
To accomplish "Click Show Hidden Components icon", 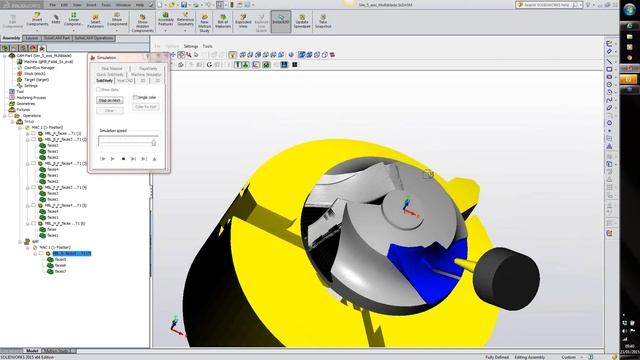I will [142, 22].
